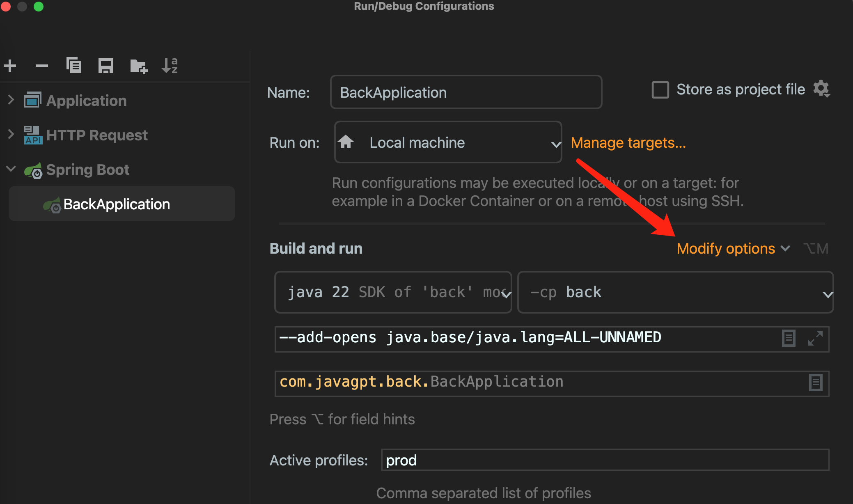This screenshot has height=504, width=853.
Task: Expand the VM options field with arrows icon
Action: (x=815, y=338)
